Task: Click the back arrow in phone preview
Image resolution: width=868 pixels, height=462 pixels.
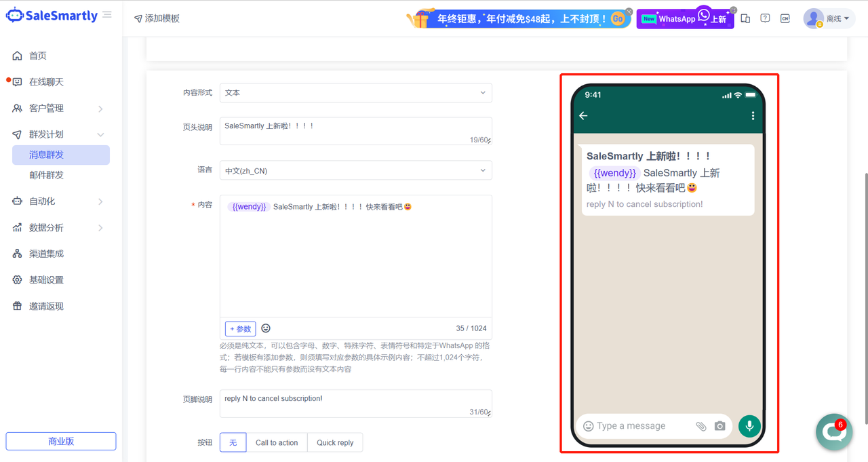Action: tap(583, 116)
